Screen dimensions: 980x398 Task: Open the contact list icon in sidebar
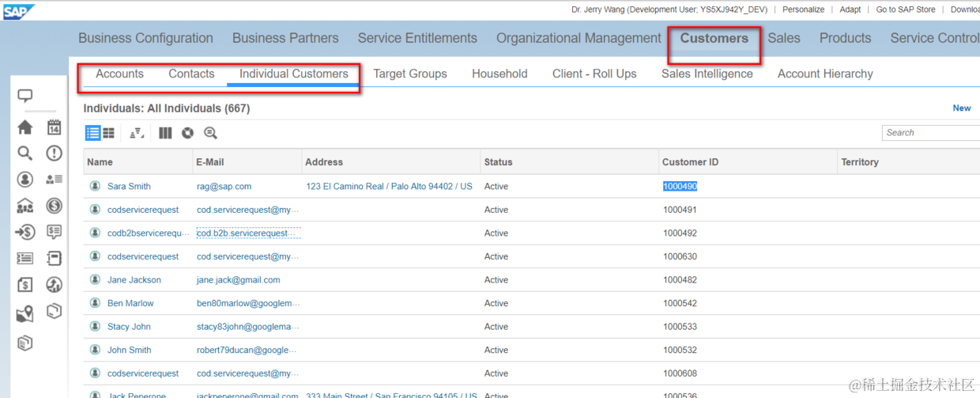54,180
